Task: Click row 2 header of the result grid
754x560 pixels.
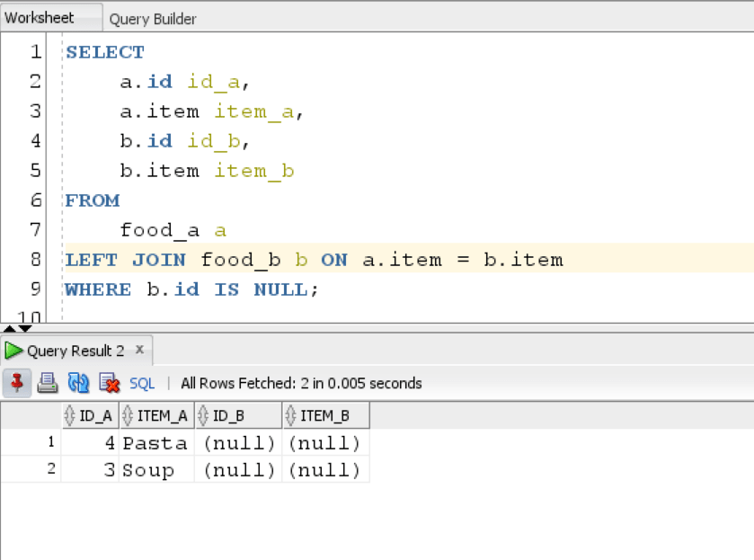Action: [51, 469]
